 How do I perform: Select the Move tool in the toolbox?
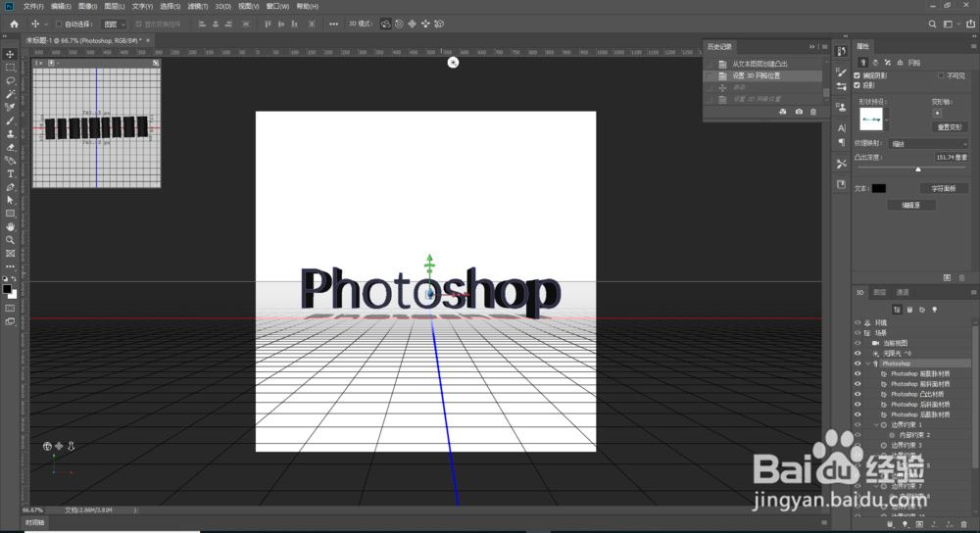[x=10, y=54]
